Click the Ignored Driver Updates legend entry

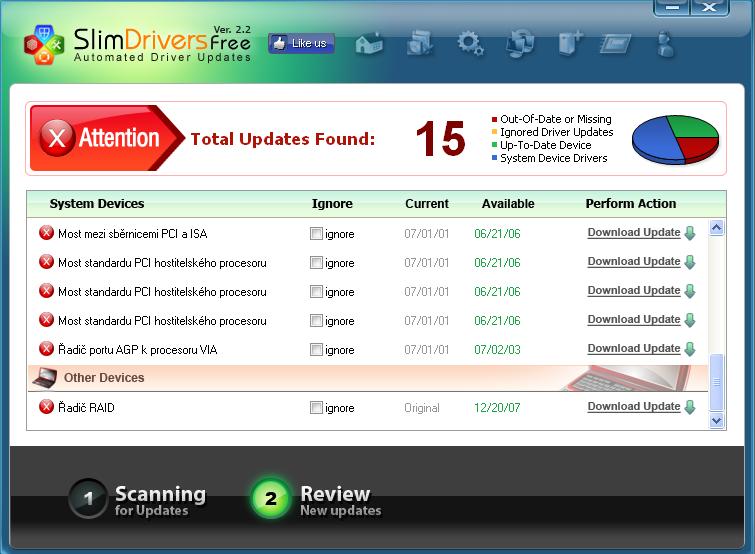[x=552, y=132]
